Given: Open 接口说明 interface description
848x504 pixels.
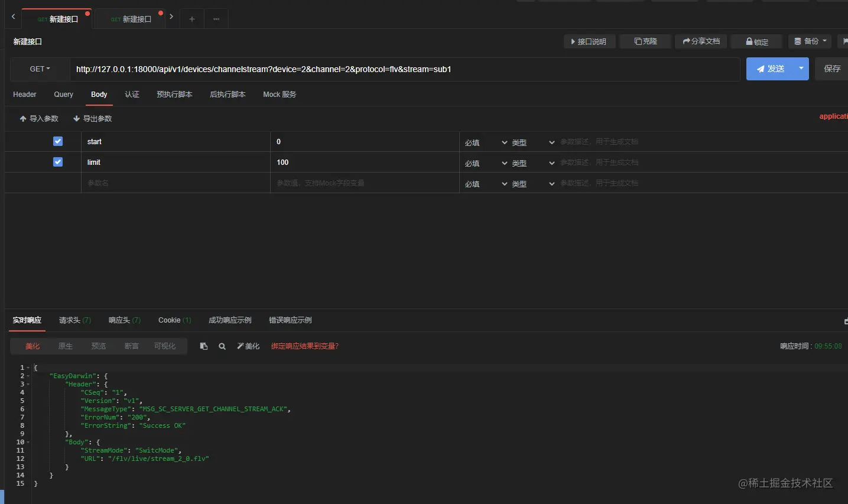Looking at the screenshot, I should click(x=589, y=41).
